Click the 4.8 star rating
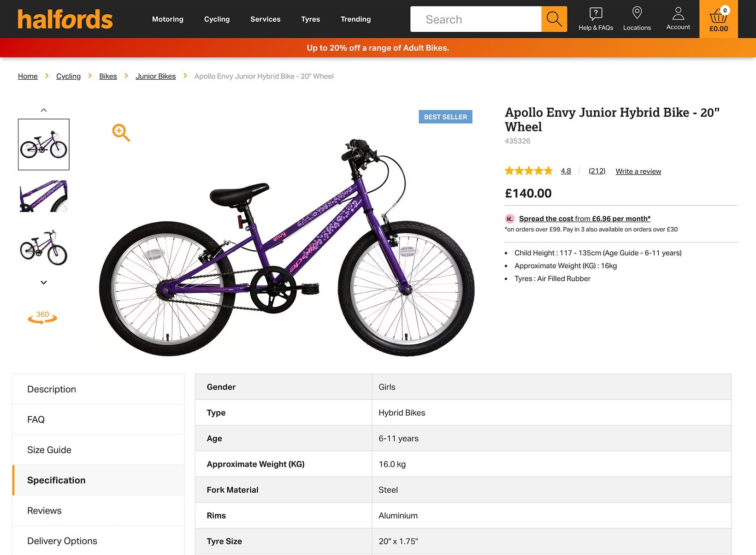Image resolution: width=756 pixels, height=555 pixels. tap(566, 171)
